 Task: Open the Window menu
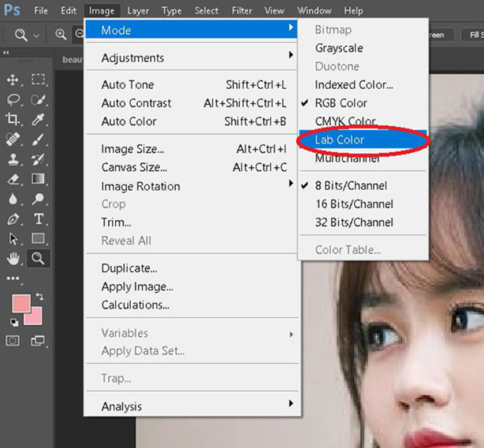314,10
